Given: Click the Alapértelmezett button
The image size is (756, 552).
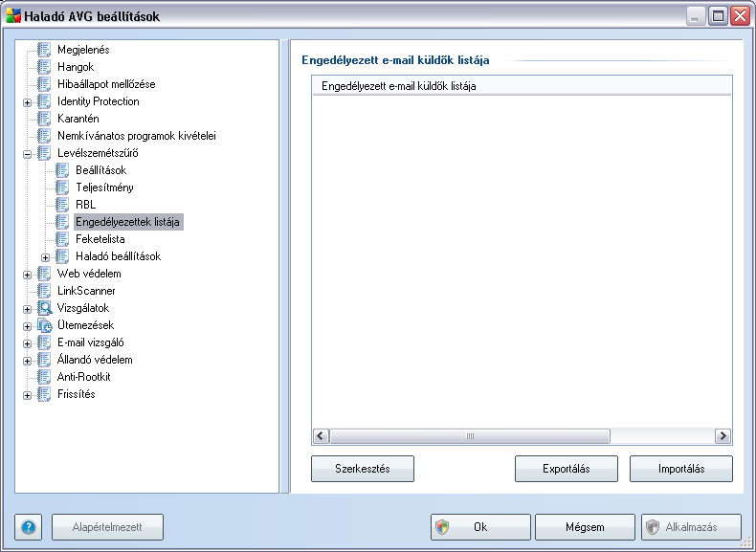Looking at the screenshot, I should [107, 527].
